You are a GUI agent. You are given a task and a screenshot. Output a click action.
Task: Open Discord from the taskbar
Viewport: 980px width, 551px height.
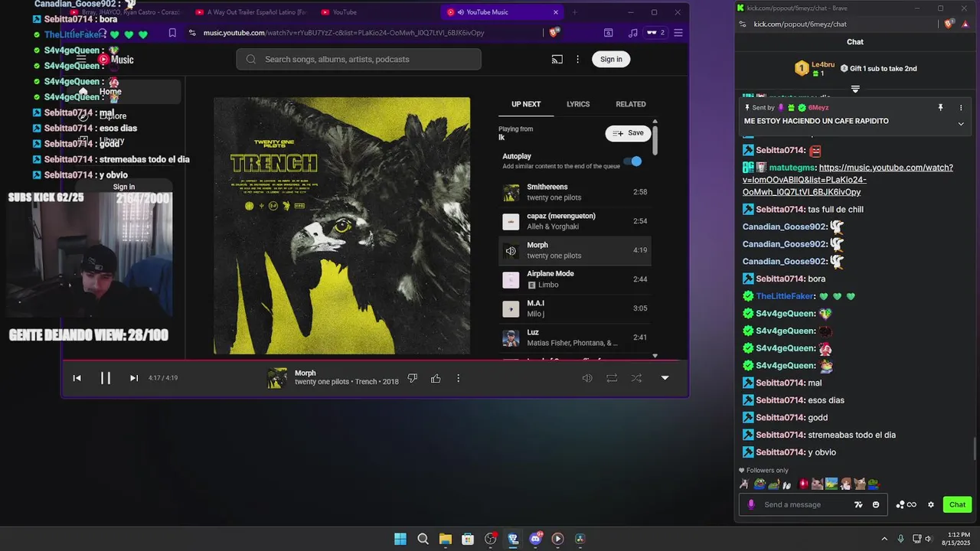(536, 539)
